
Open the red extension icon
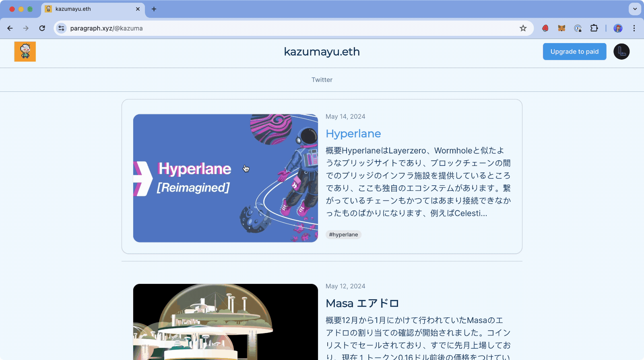[545, 28]
